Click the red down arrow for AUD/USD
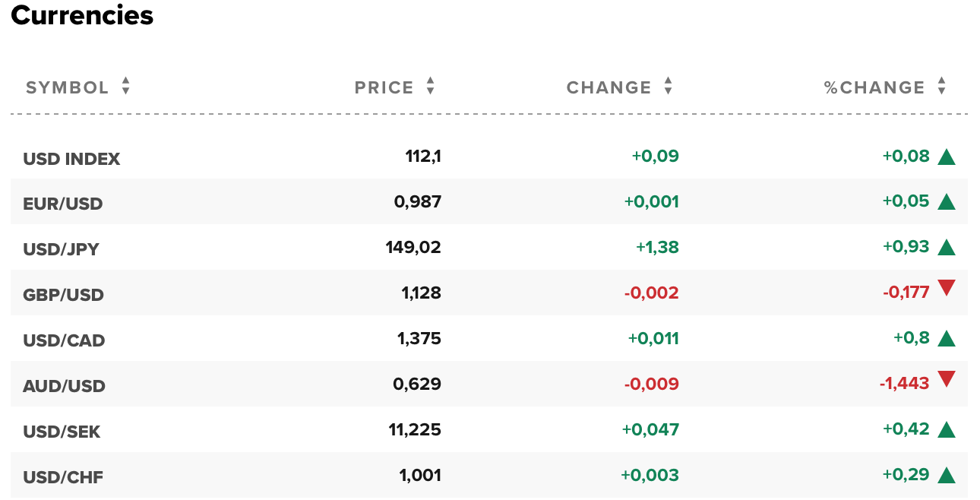The width and height of the screenshot is (980, 500). [x=946, y=379]
